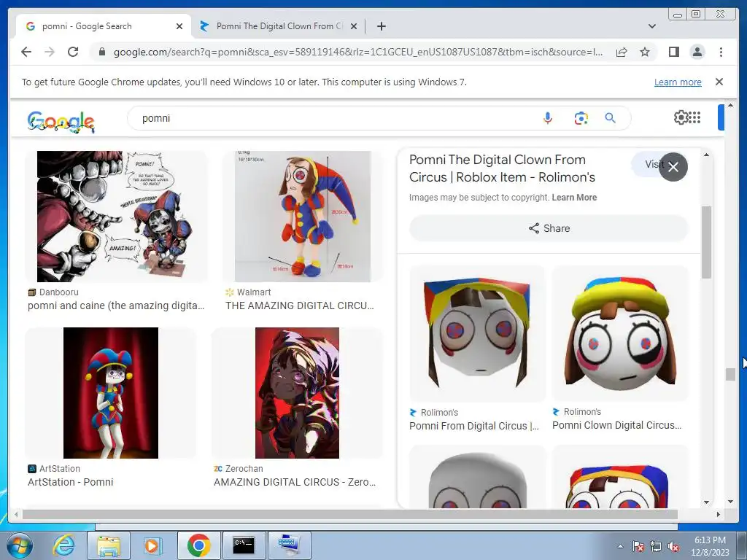Reload the page with the refresh icon
This screenshot has height=560, width=747.
tap(73, 52)
